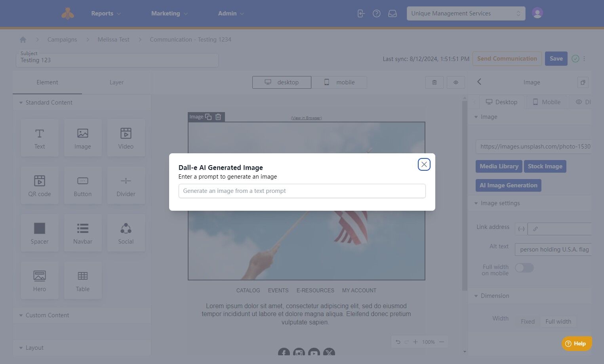Click the AI Image Generation button
This screenshot has width=604, height=364.
point(508,185)
